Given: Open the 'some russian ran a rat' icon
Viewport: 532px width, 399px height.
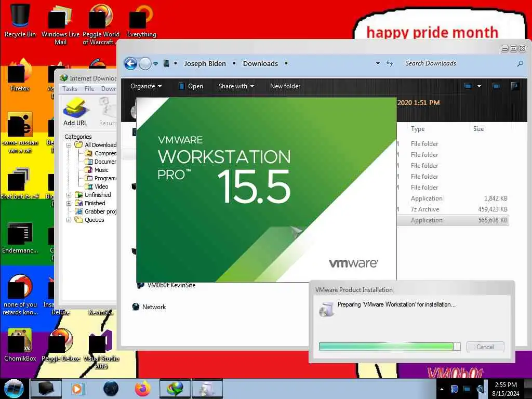Looking at the screenshot, I should 20,132.
